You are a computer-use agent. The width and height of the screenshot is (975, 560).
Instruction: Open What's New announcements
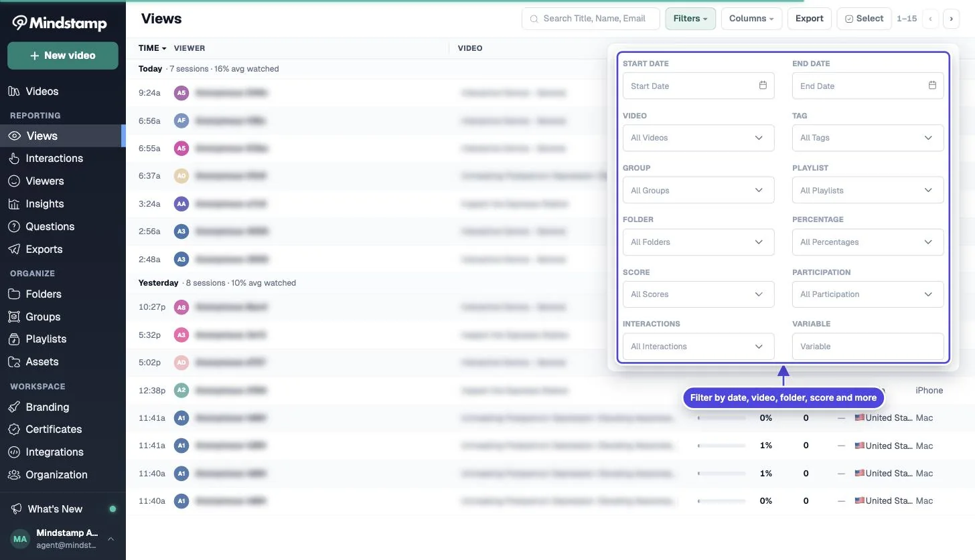63,508
